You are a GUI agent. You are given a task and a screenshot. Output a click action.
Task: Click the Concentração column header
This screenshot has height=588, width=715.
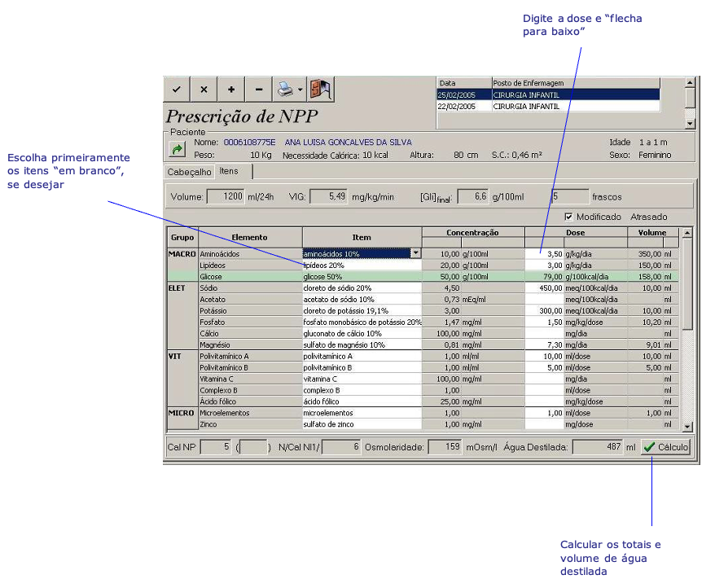click(473, 233)
